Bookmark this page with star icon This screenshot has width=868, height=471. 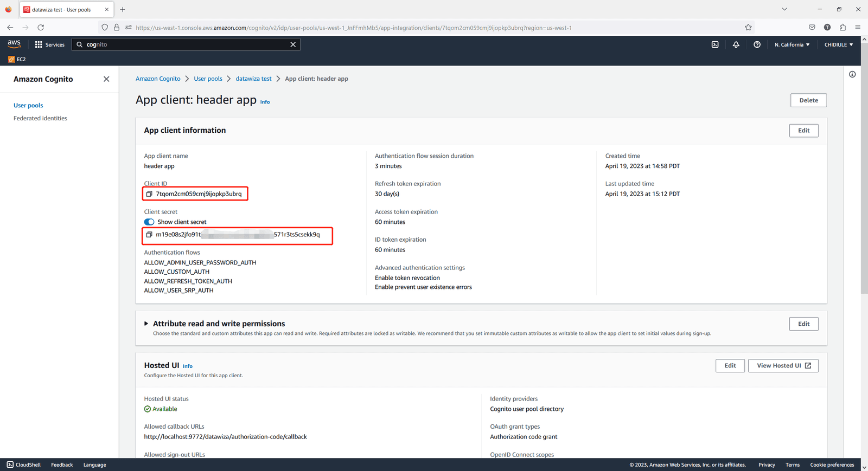click(x=748, y=27)
